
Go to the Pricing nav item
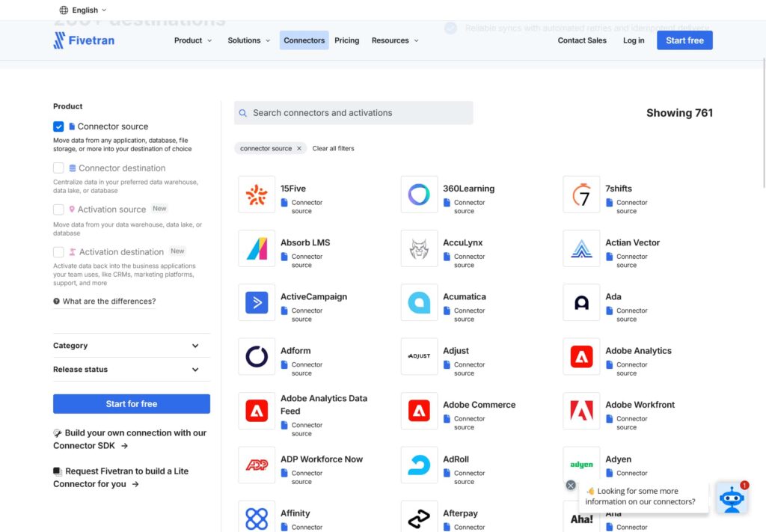coord(347,40)
